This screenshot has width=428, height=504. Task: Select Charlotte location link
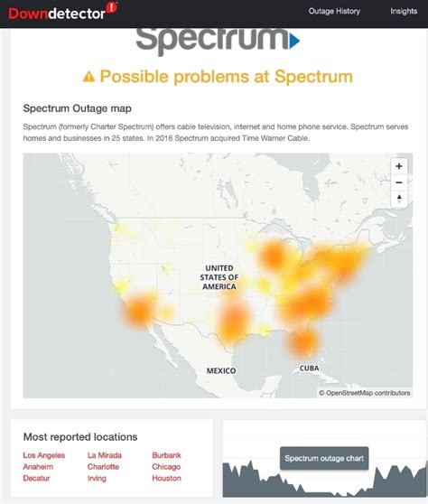coord(103,467)
